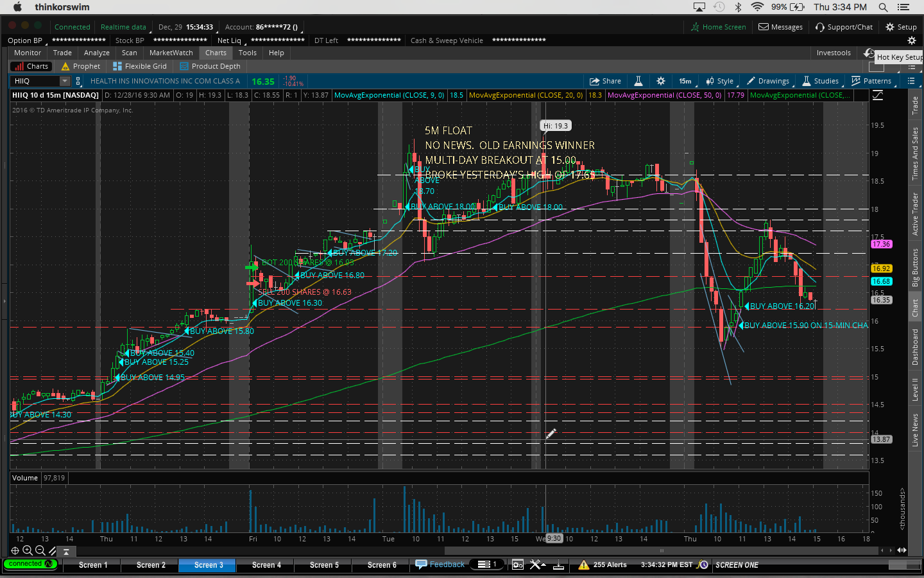This screenshot has height=578, width=924.
Task: Open the 15m timeframe dropdown
Action: pyautogui.click(x=685, y=81)
